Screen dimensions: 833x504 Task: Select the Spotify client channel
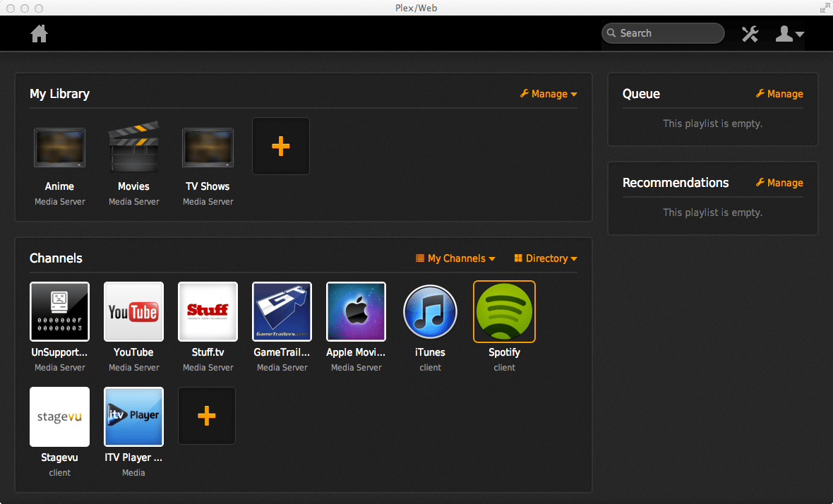tap(504, 312)
